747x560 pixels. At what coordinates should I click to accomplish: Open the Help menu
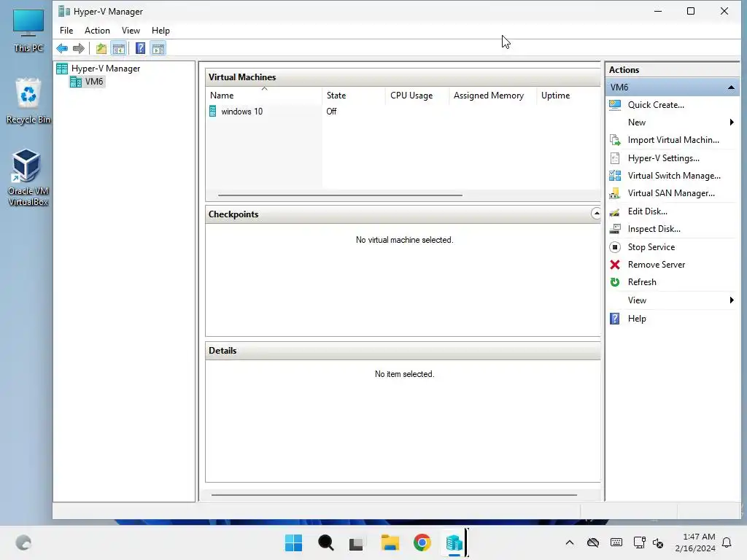click(160, 31)
